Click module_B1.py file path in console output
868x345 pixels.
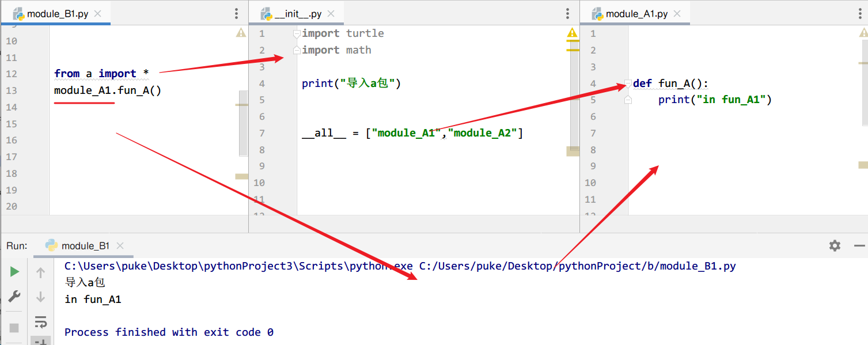[x=577, y=266]
